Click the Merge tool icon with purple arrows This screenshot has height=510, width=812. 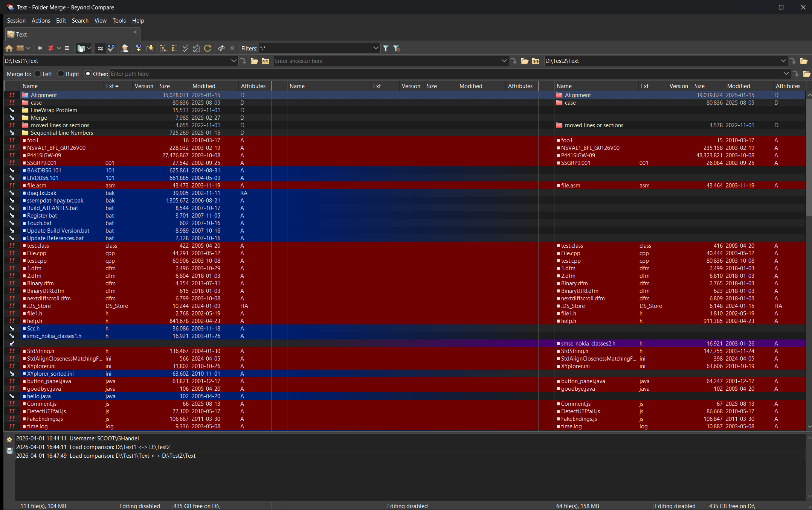pyautogui.click(x=139, y=48)
